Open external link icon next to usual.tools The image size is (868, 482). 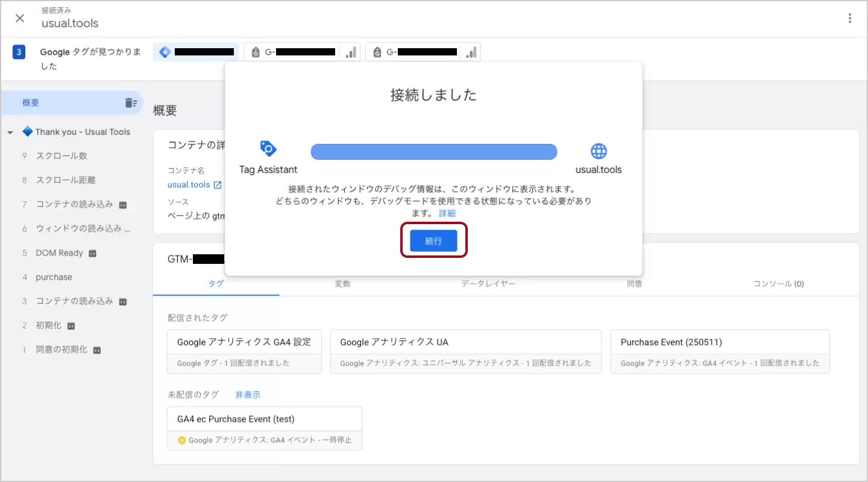pyautogui.click(x=218, y=185)
